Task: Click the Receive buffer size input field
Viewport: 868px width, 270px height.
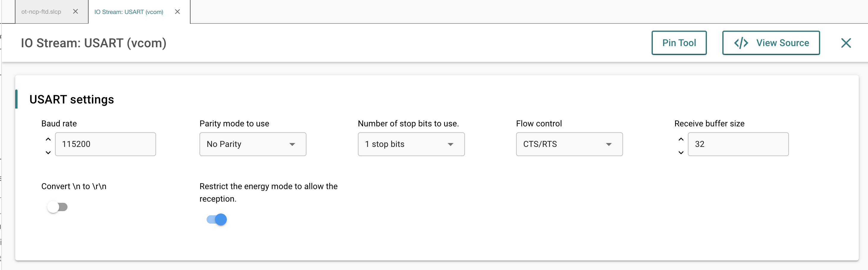Action: coord(738,144)
